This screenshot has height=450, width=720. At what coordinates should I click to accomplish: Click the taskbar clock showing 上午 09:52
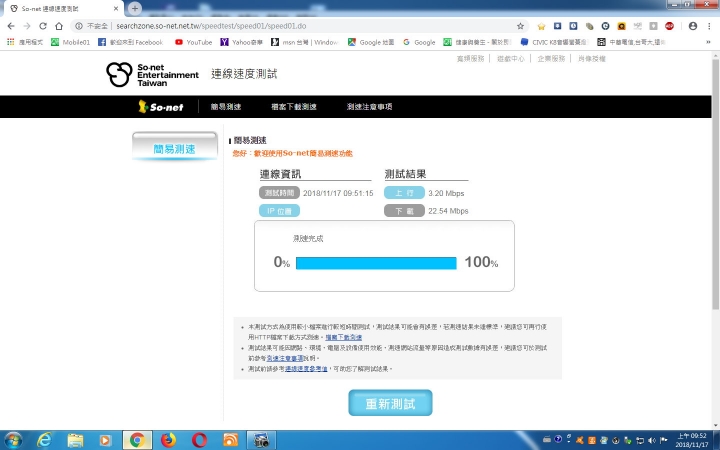692,440
